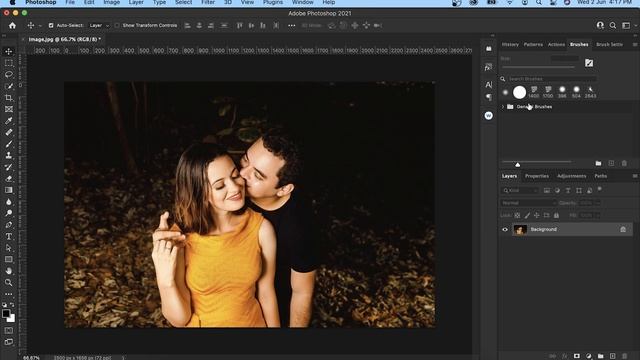
Task: Select the Lasso tool
Action: (9, 75)
